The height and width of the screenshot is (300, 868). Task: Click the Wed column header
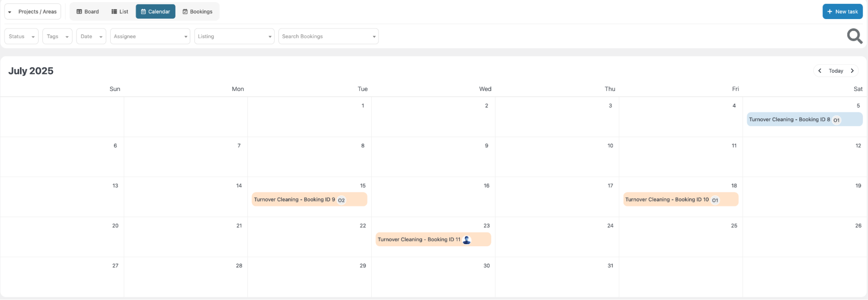485,89
